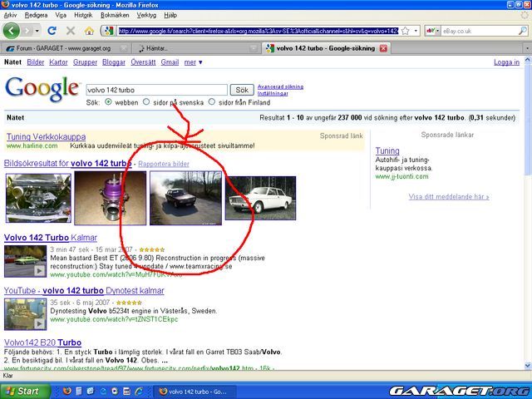Select the 'webben' radio button

point(108,102)
